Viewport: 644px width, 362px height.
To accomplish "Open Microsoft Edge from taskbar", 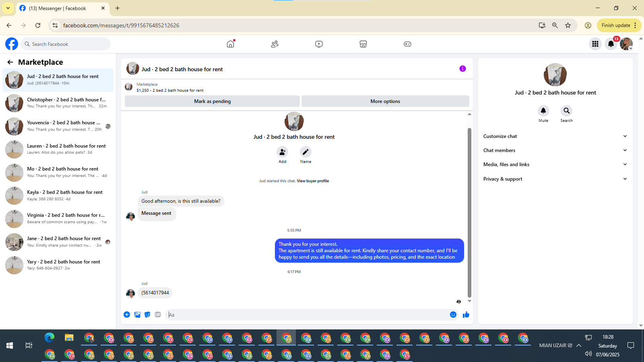I will (x=50, y=337).
